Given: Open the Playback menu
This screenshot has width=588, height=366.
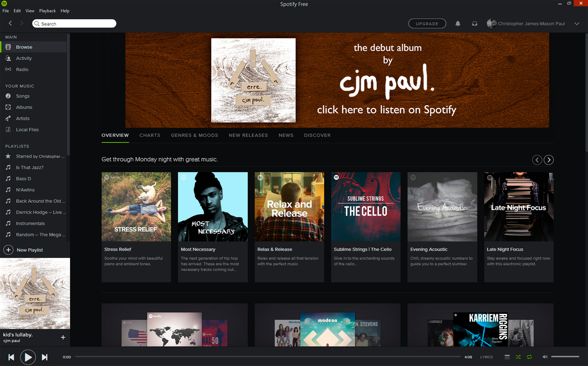Looking at the screenshot, I should click(x=47, y=11).
